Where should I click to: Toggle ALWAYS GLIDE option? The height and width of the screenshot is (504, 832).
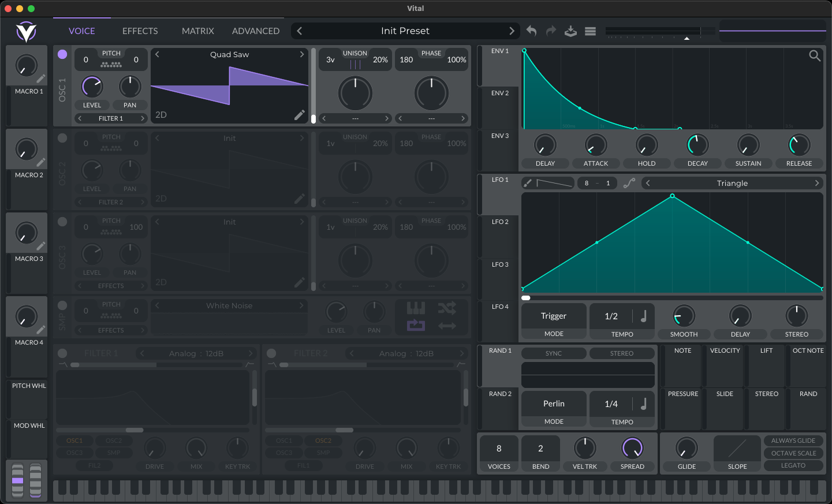pyautogui.click(x=793, y=440)
